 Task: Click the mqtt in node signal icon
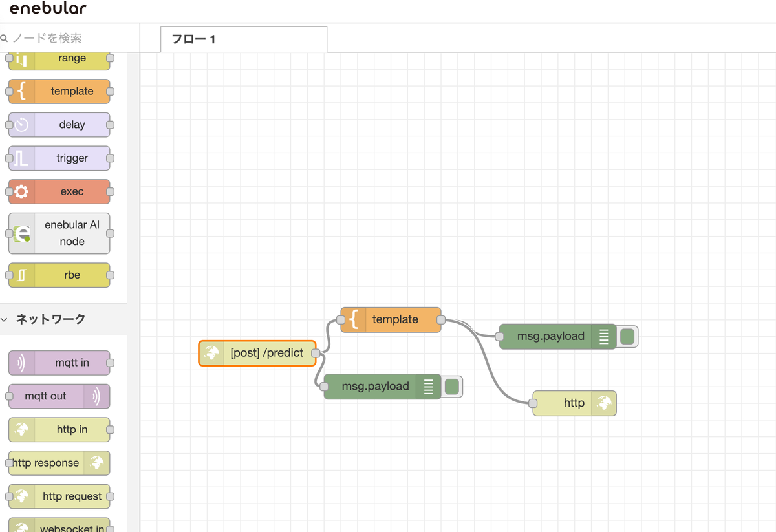21,363
